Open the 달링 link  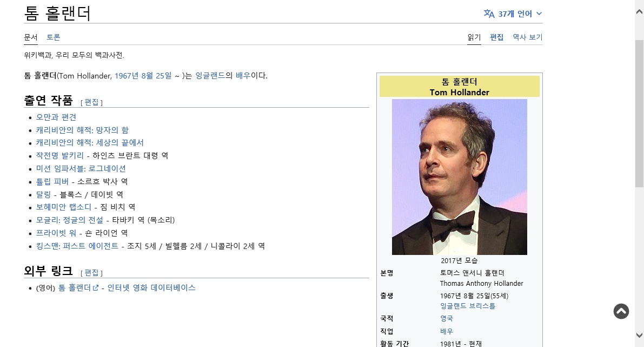(43, 194)
